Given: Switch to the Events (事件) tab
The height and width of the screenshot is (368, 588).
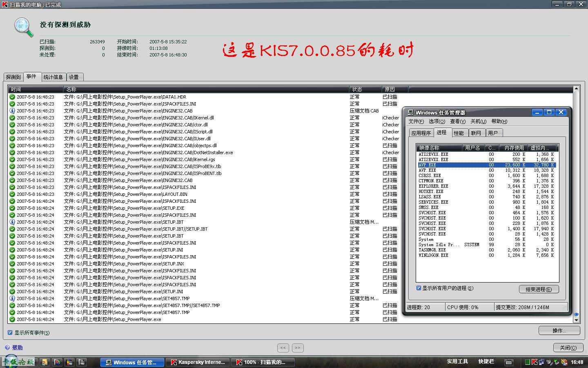Looking at the screenshot, I should [32, 76].
